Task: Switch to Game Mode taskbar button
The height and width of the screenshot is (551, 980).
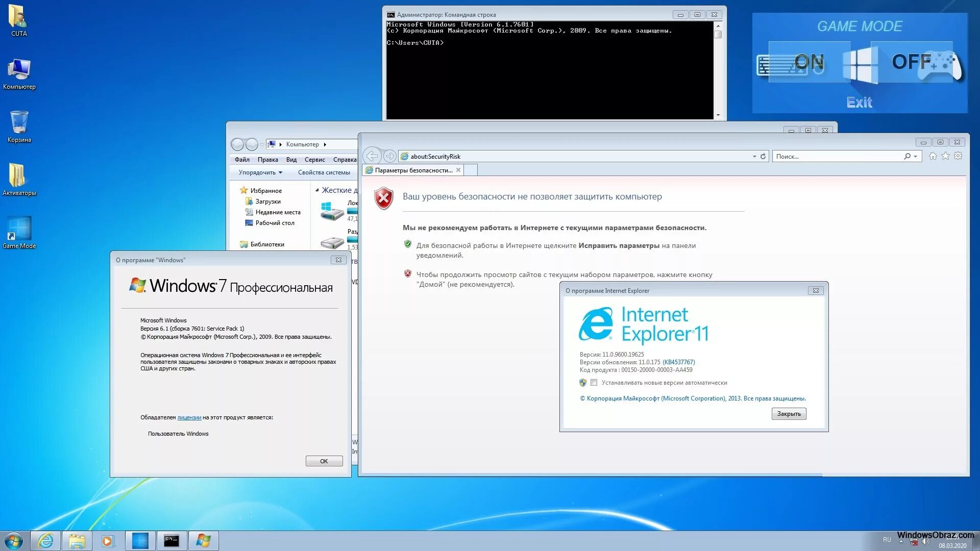Action: (140, 541)
